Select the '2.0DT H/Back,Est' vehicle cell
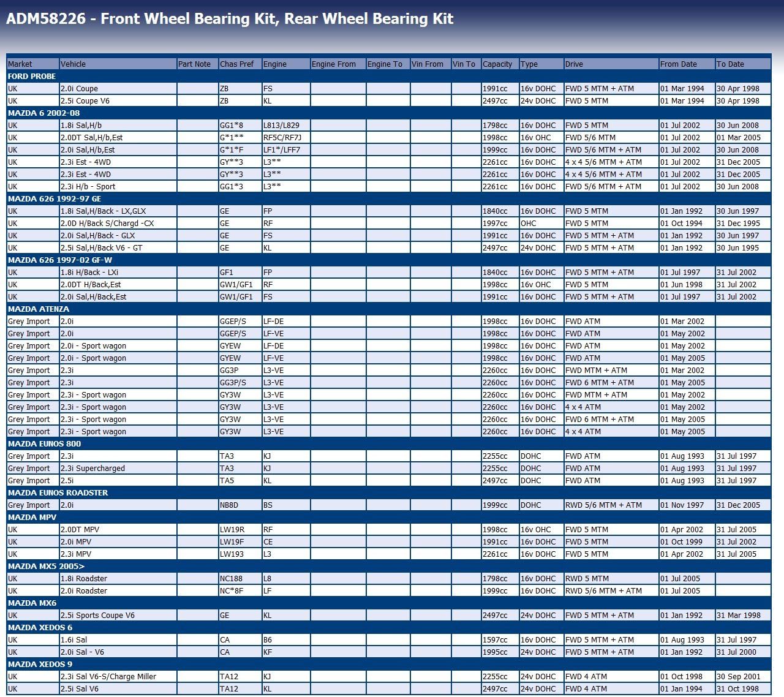784x697 pixels. click(118, 284)
